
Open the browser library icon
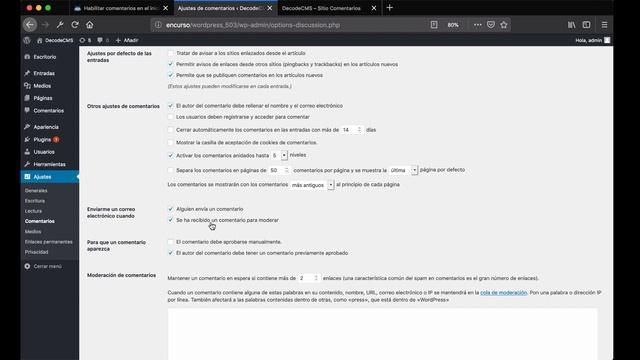click(x=571, y=25)
